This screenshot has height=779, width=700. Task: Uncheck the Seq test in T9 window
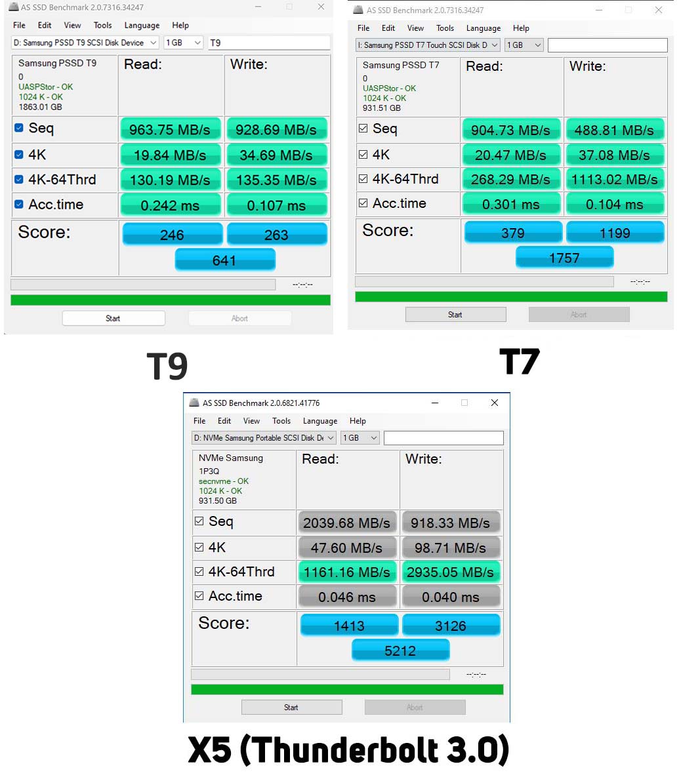[x=19, y=128]
